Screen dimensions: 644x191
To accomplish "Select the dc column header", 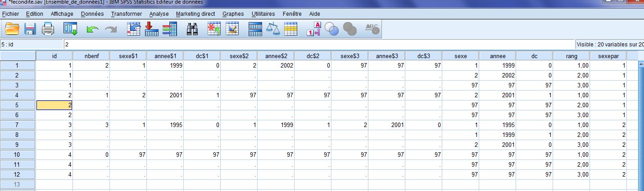I will click(x=534, y=56).
